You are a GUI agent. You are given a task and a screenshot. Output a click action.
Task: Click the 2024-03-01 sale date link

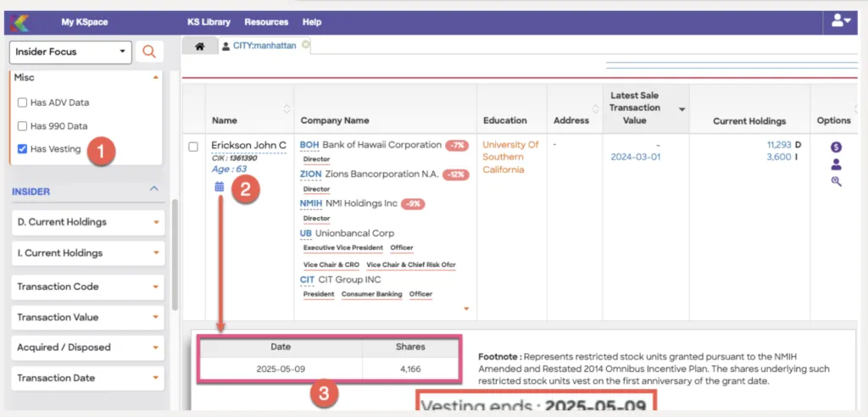point(636,158)
